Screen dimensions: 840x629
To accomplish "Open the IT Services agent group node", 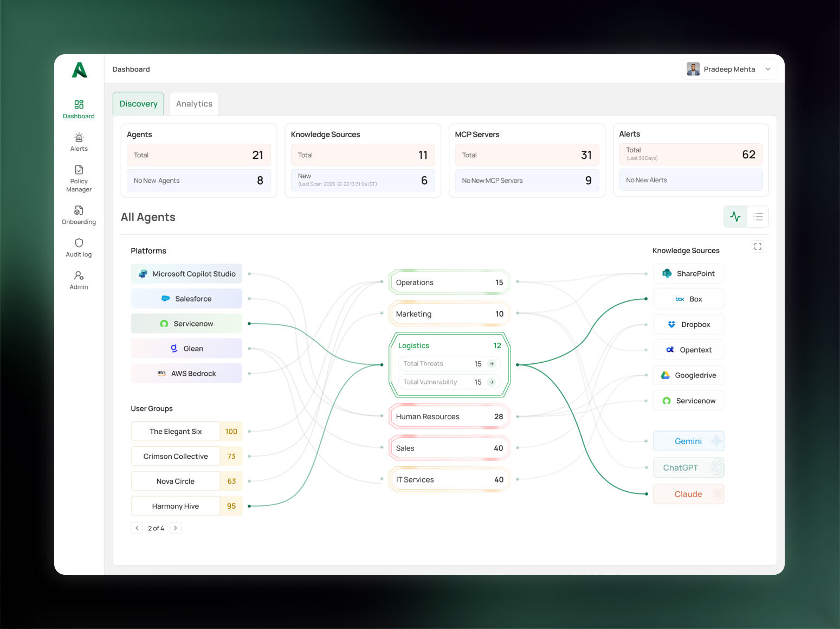I will 450,480.
